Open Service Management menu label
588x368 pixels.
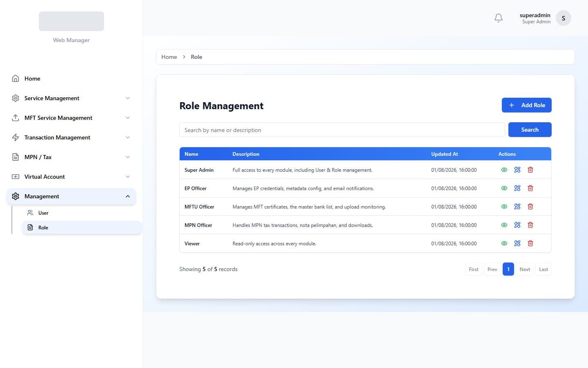52,98
